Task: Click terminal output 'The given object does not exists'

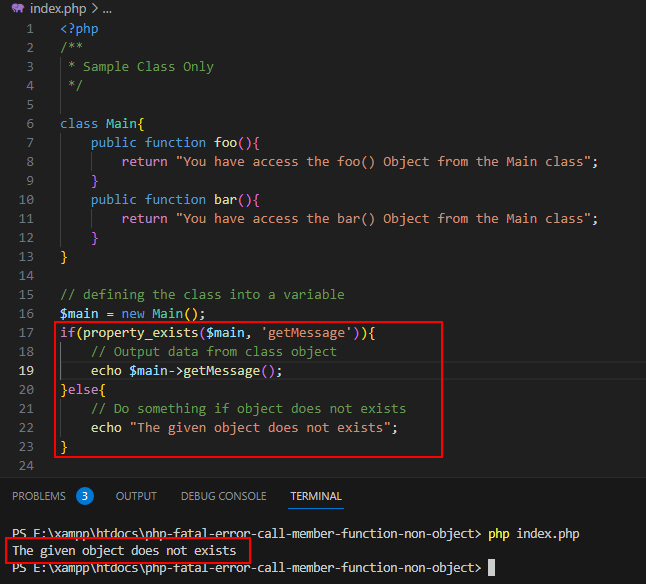Action: 124,551
